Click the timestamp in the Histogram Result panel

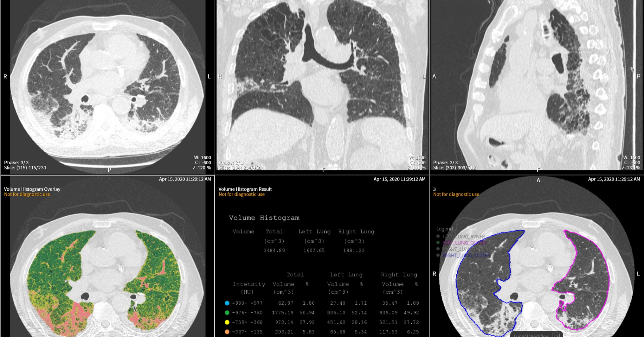point(400,179)
